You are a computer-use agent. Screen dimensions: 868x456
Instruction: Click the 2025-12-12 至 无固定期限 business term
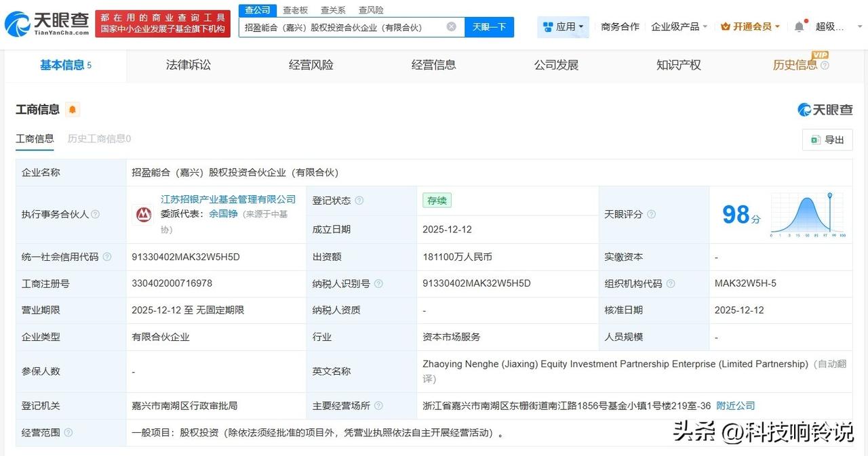[188, 310]
